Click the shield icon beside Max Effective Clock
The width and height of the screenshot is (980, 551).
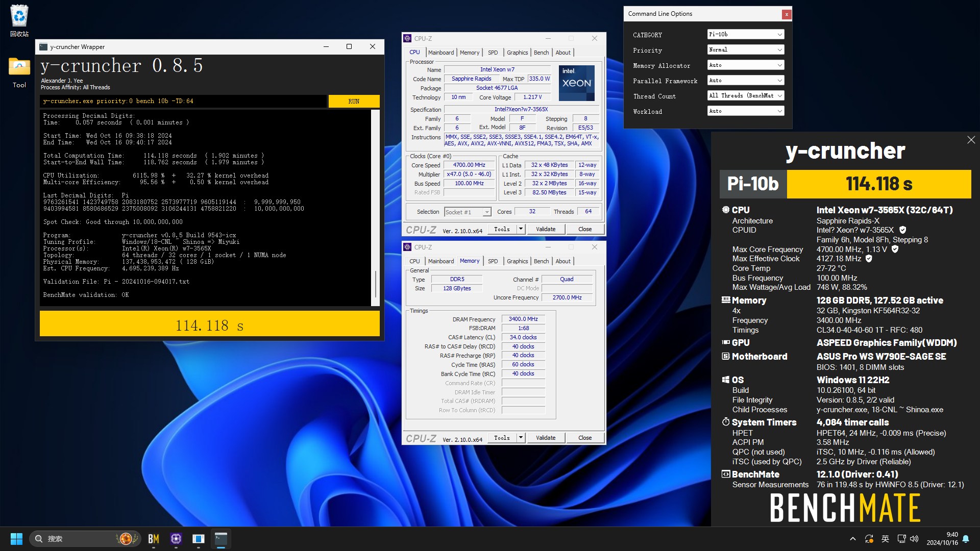tap(869, 259)
